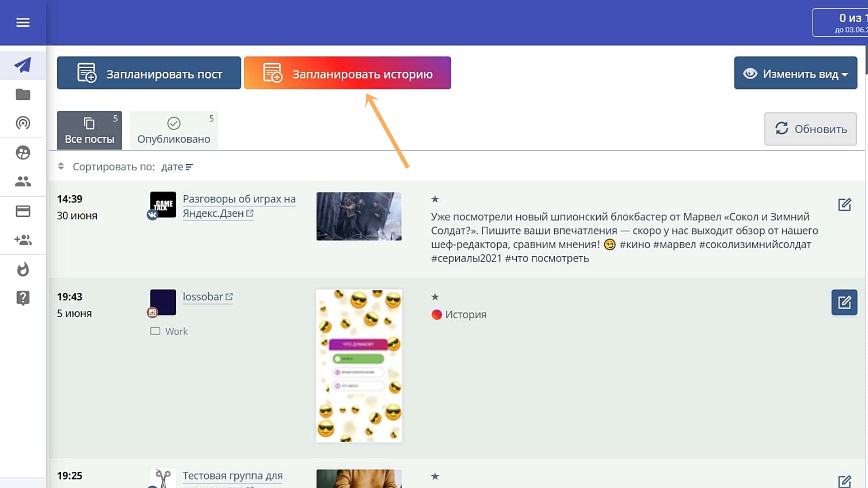868x488 pixels.
Task: Edit the lossobar story post
Action: click(844, 302)
